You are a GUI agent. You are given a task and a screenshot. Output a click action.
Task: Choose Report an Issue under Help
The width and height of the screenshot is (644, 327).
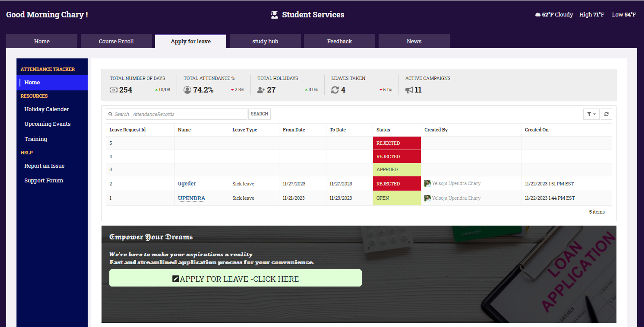point(44,166)
